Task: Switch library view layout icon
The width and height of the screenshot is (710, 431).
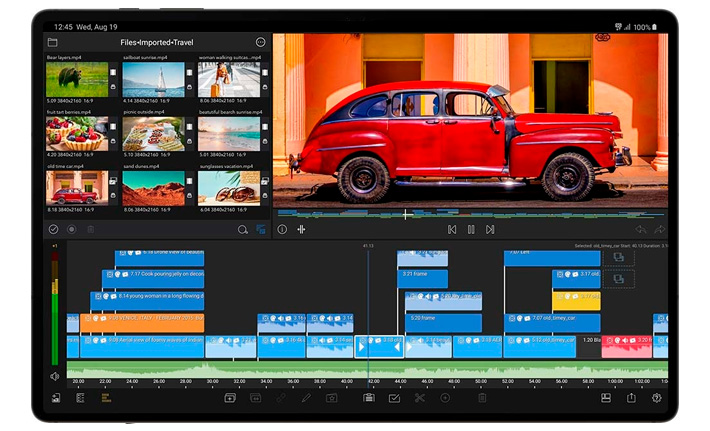Action: (261, 229)
